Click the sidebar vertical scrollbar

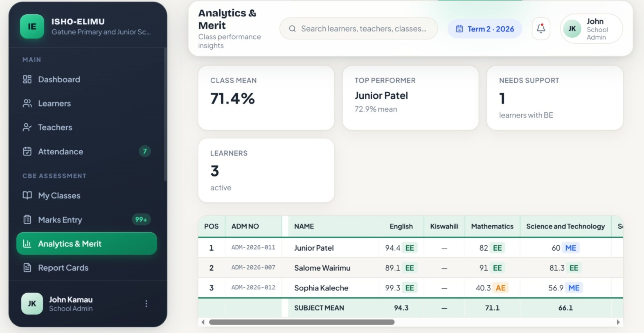[x=165, y=115]
